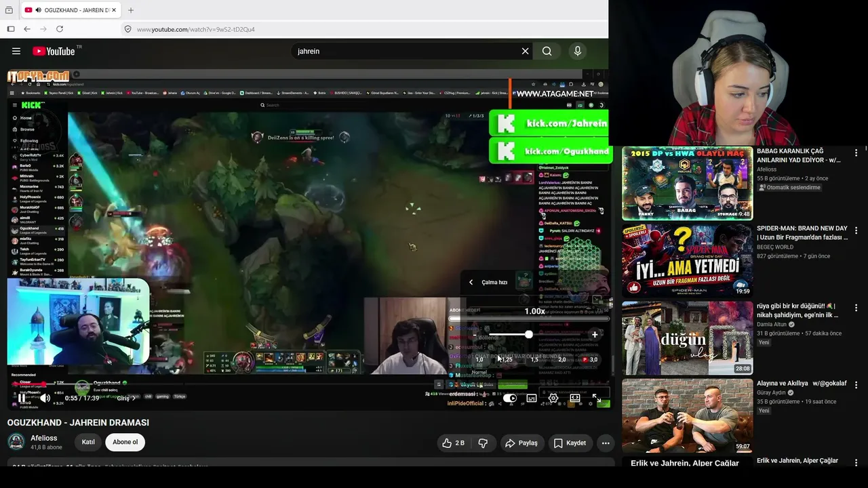Open options for the BABAG KARANLIK ÇAĞ video
This screenshot has width=868, height=488.
point(856,152)
